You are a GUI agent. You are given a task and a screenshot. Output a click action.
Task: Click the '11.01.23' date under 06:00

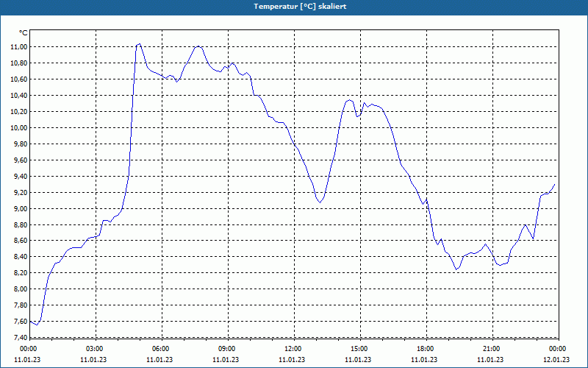click(x=159, y=359)
